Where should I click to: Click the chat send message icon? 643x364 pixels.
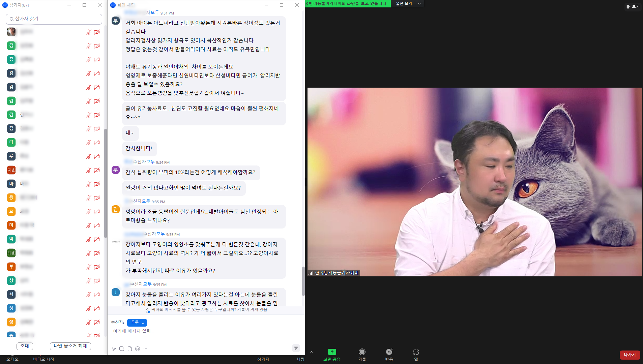[x=296, y=348]
